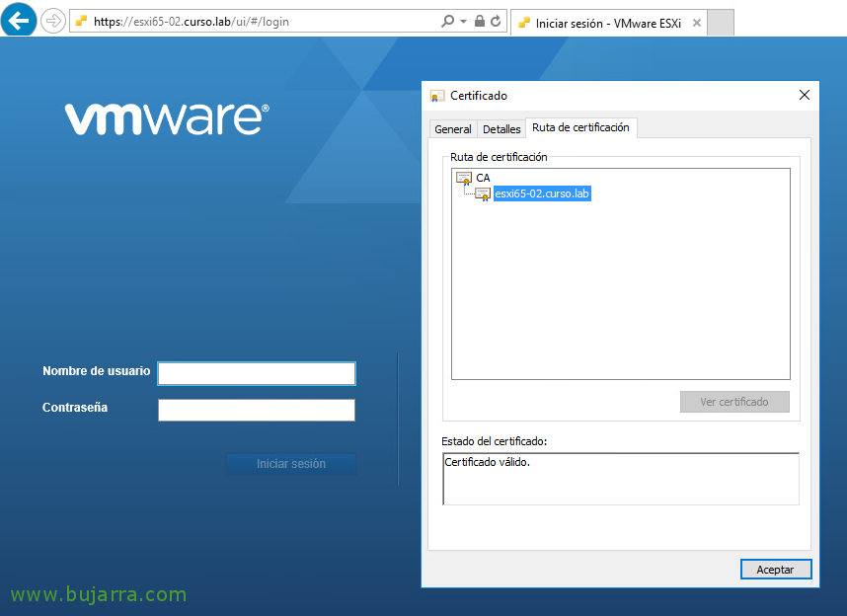
Task: Click the 'Iniciar sesión' login button
Action: 291,464
